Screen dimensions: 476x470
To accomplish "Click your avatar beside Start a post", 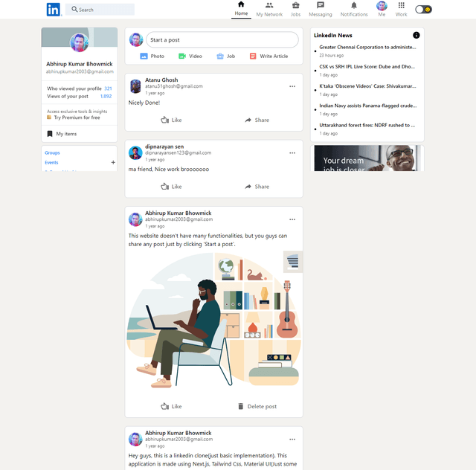I will click(136, 39).
